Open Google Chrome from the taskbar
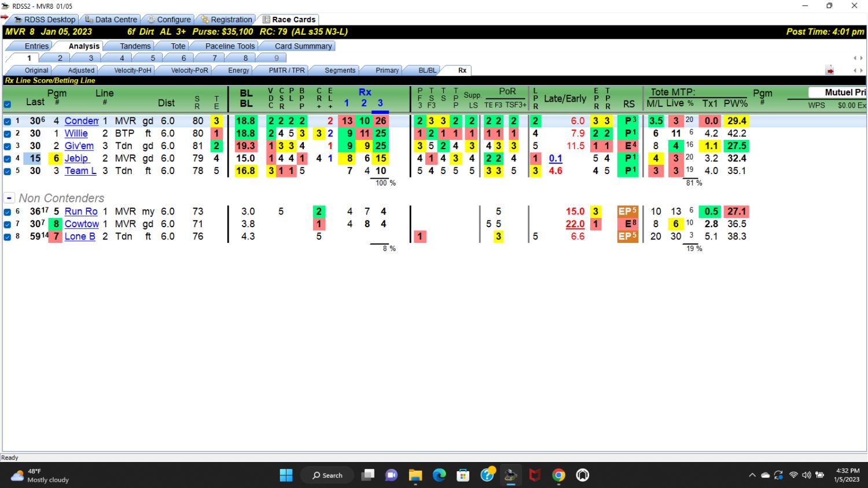Image resolution: width=868 pixels, height=488 pixels. click(558, 475)
